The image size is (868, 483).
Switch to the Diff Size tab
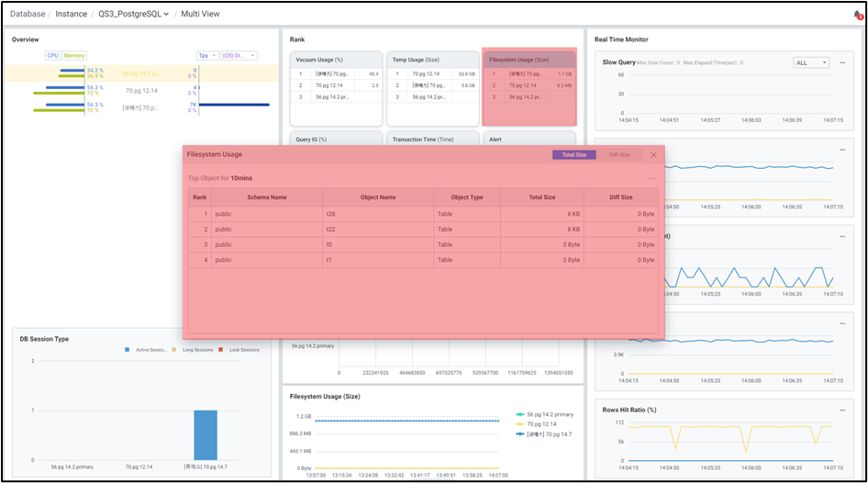tap(619, 155)
